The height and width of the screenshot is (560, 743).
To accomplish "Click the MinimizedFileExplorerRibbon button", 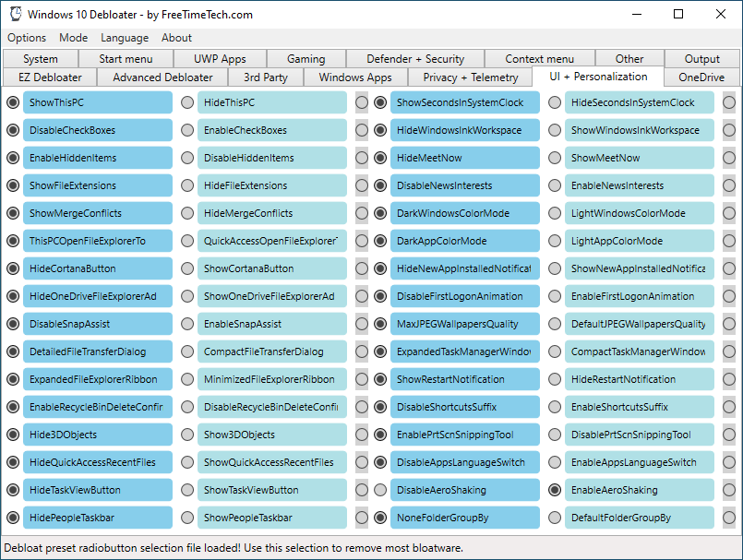I will [272, 379].
